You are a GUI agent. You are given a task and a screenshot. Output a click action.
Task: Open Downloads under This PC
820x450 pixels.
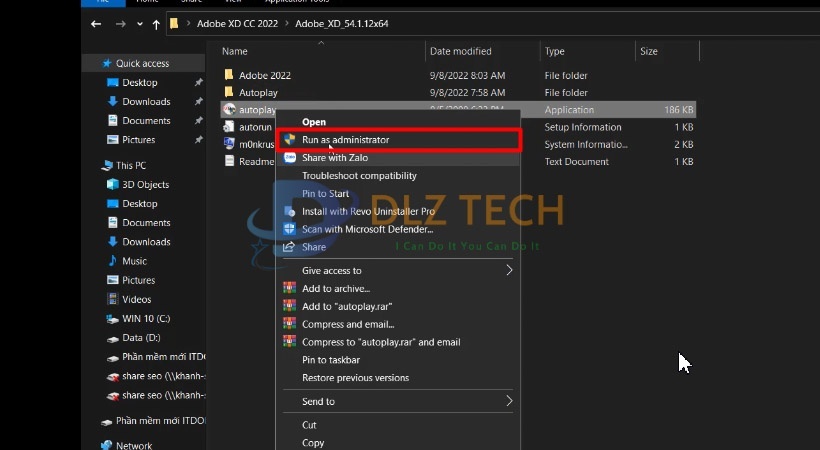coord(146,242)
